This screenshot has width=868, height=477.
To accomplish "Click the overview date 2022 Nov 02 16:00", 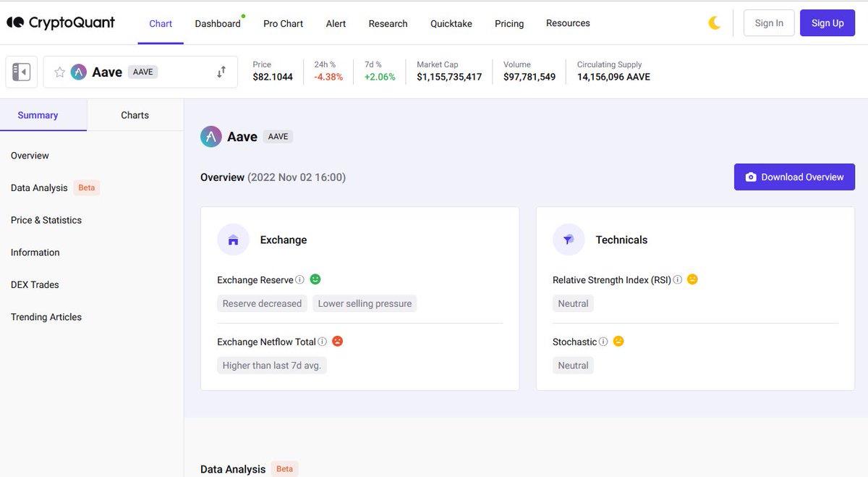I will 297,177.
